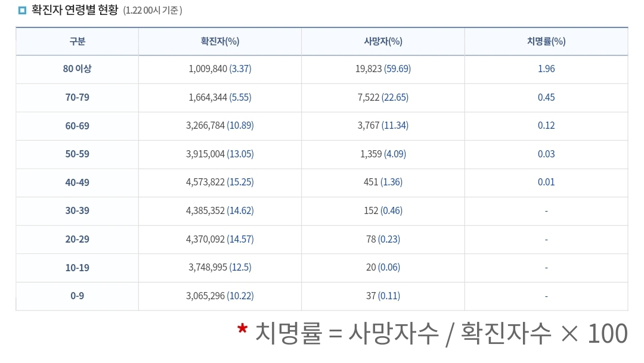
Task: Click the title '확진자 연령별 현황'
Action: [x=75, y=10]
